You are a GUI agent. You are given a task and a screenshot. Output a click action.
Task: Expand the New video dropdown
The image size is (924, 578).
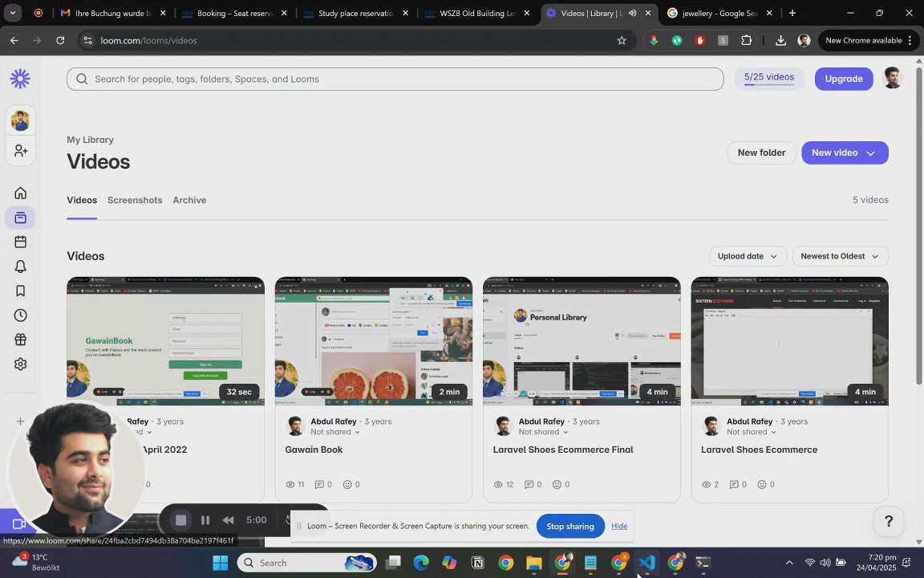870,153
